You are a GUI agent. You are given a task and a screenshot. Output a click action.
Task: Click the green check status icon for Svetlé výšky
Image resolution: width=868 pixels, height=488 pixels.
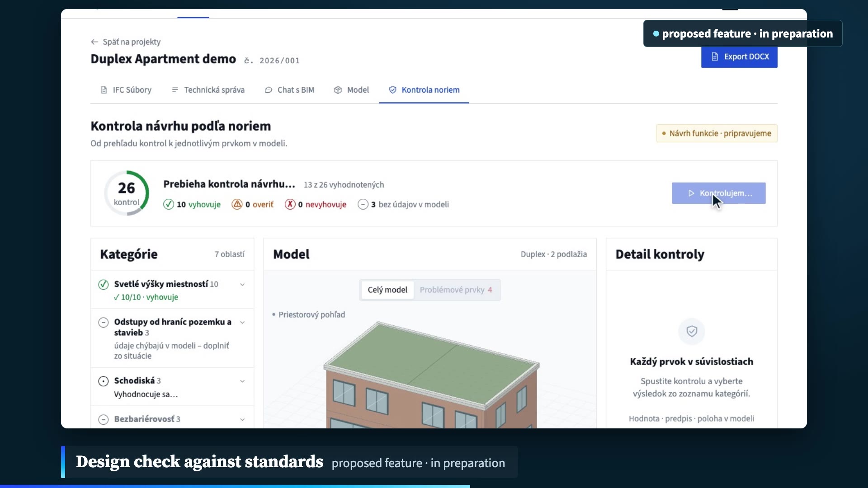point(104,284)
